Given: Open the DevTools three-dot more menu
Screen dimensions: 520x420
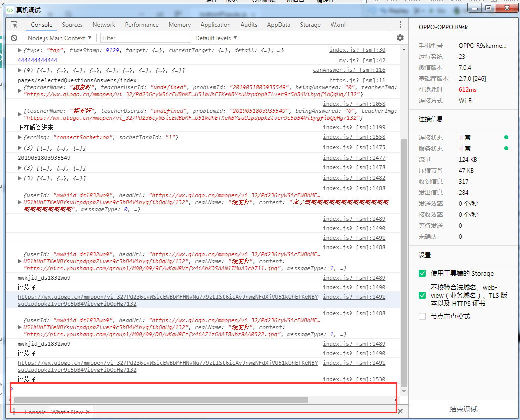Looking at the screenshot, I should (x=400, y=25).
